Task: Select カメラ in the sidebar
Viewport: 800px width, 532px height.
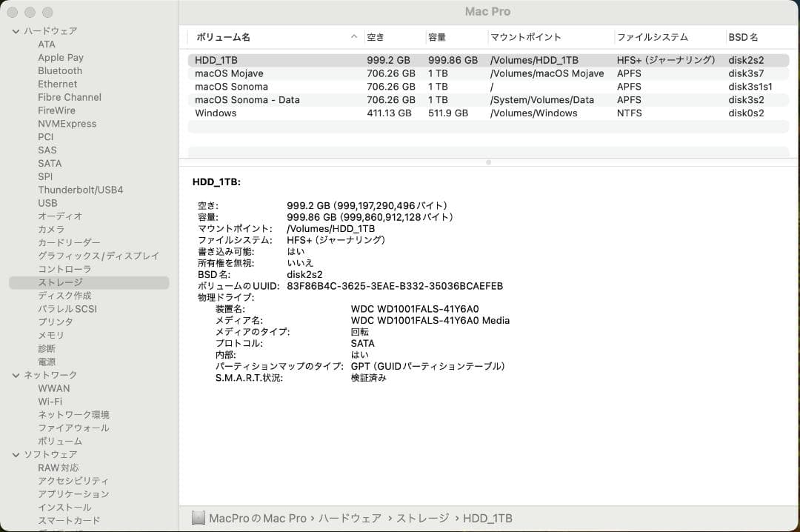Action: pos(51,230)
